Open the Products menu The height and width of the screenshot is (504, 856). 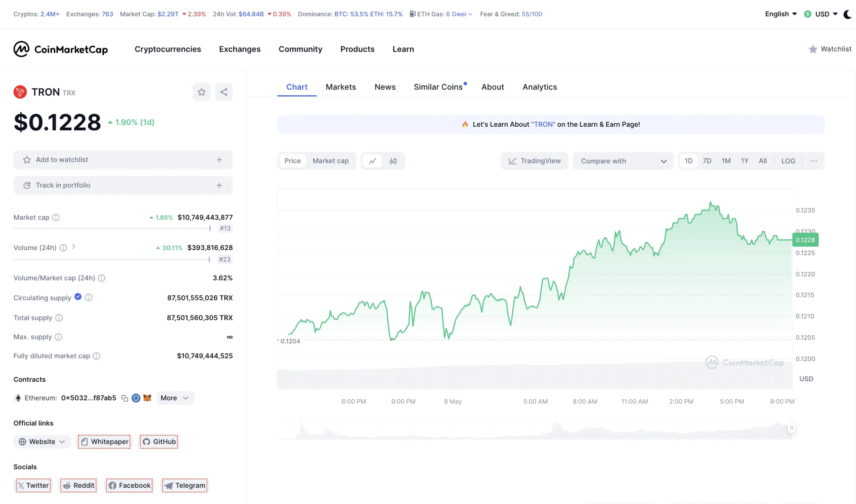[x=357, y=49]
